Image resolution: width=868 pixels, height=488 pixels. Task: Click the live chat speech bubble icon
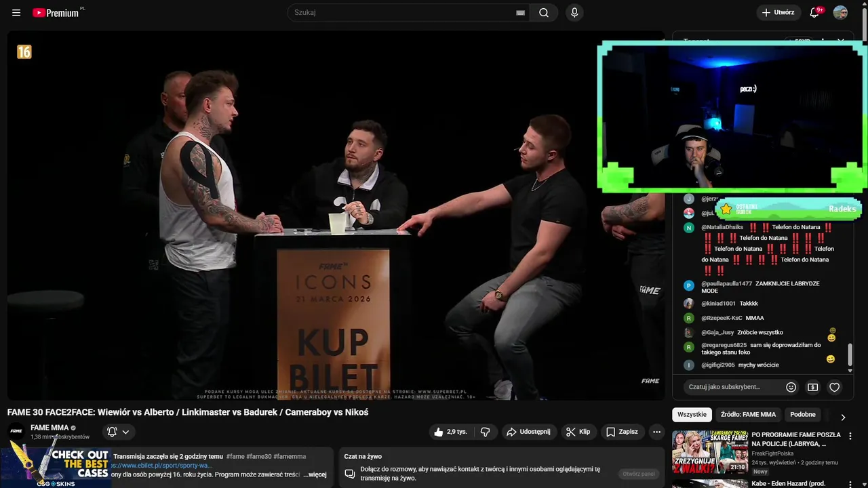[x=350, y=473]
